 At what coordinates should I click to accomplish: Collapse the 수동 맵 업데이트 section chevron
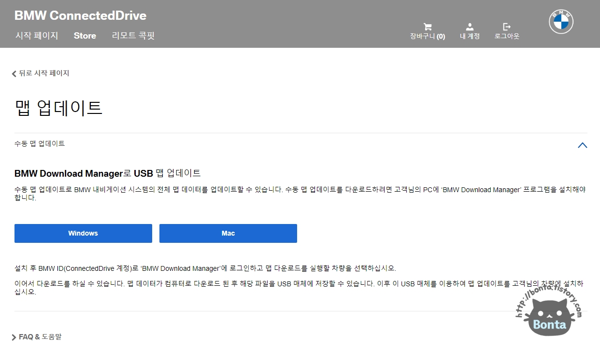(x=583, y=145)
